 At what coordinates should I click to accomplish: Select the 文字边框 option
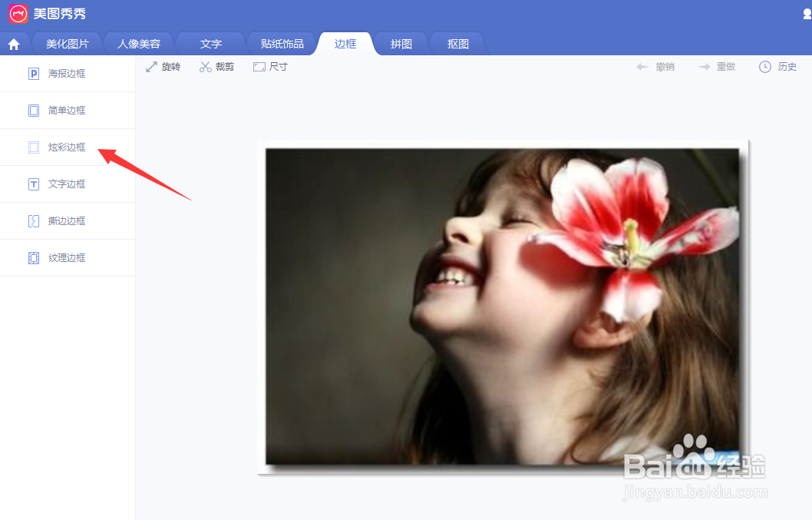pos(68,184)
